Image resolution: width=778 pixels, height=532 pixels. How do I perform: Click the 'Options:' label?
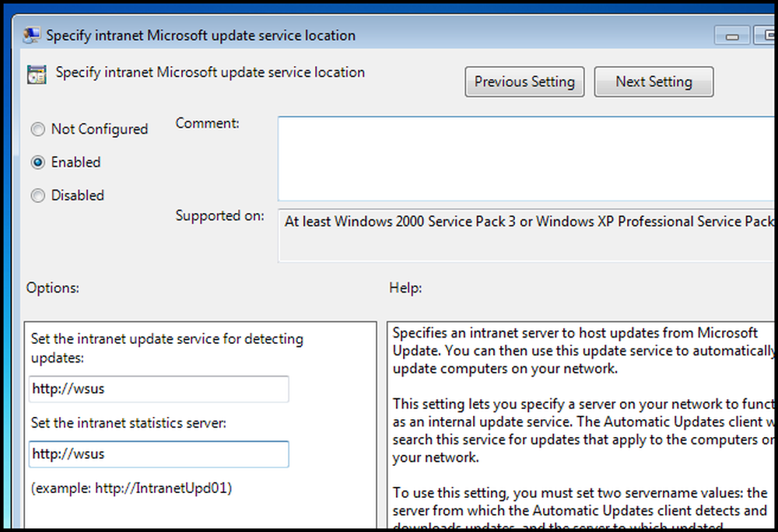(x=53, y=288)
